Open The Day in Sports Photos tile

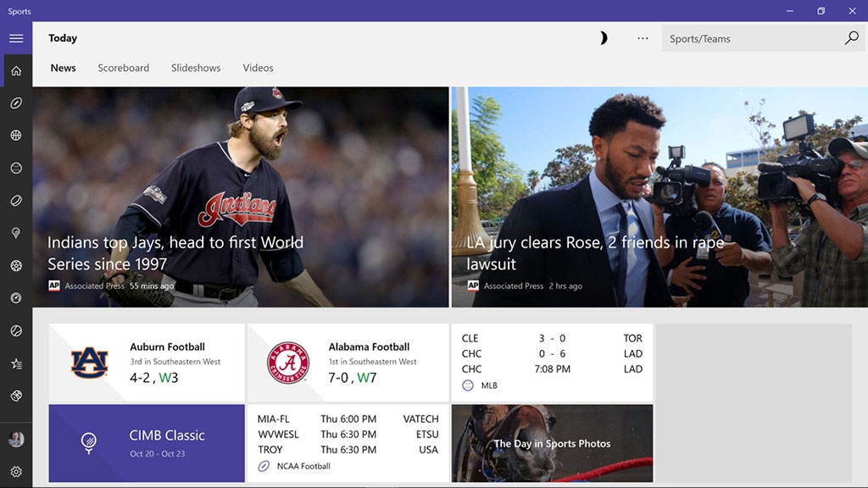point(552,443)
